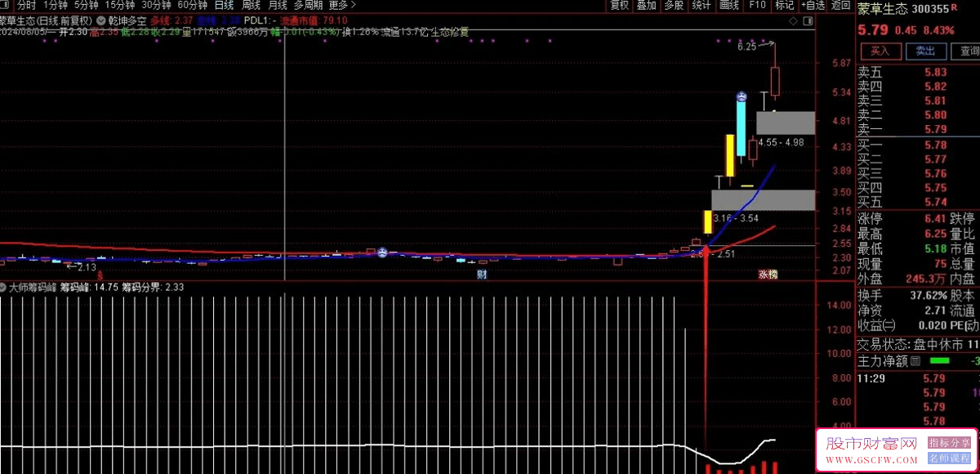Click the 标记 mark button
The height and width of the screenshot is (474, 980).
[x=784, y=5]
